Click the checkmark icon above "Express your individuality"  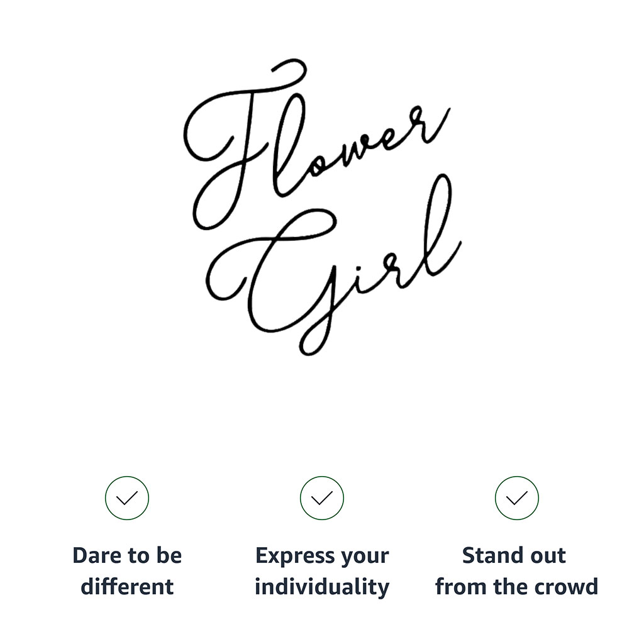(x=322, y=498)
